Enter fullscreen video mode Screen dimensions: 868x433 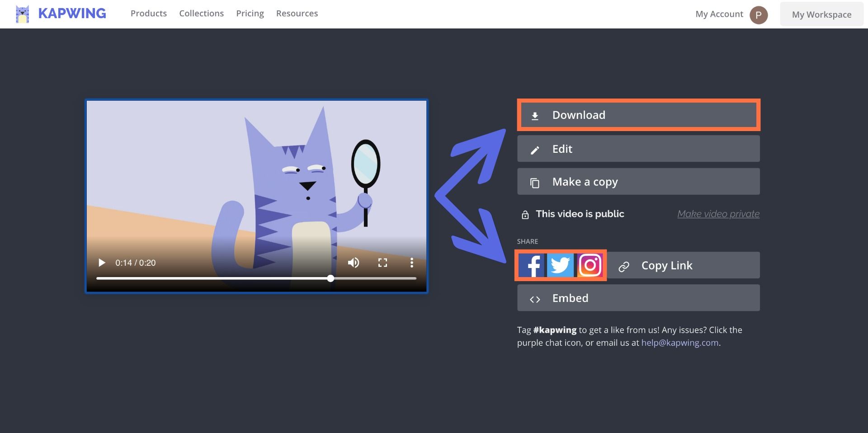tap(382, 263)
